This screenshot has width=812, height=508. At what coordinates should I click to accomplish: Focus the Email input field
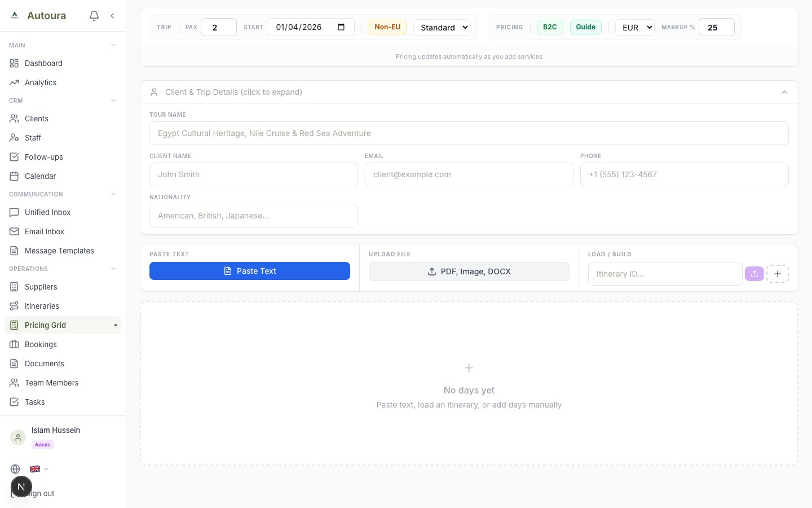469,174
